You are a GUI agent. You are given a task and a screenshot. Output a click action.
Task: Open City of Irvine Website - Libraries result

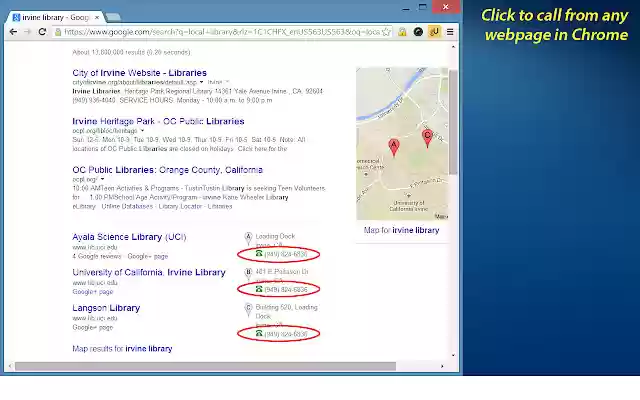[140, 73]
